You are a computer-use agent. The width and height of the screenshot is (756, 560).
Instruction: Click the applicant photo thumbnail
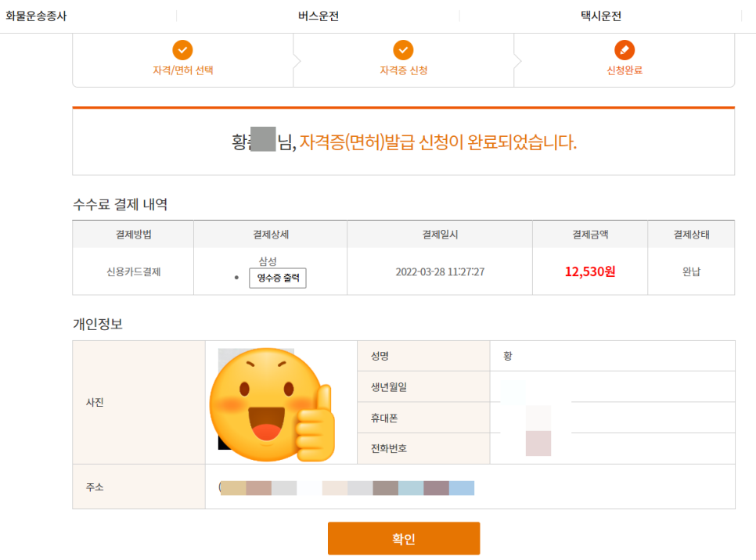coord(271,404)
